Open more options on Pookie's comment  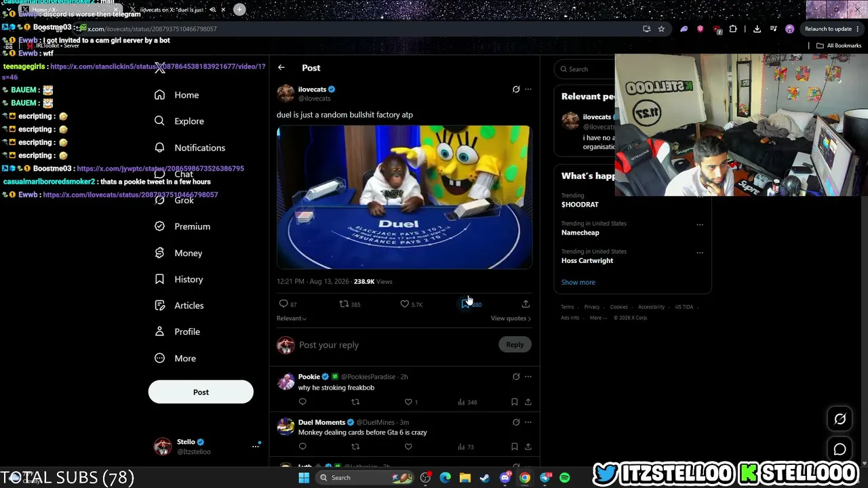tap(528, 377)
